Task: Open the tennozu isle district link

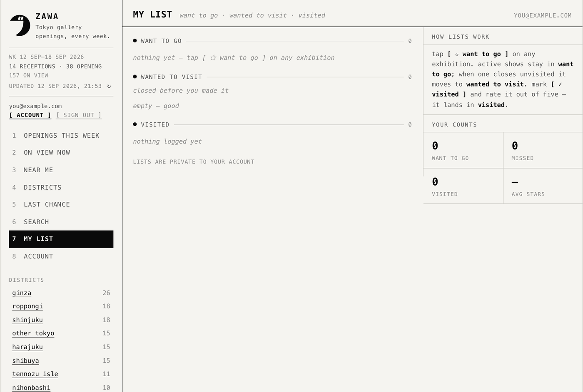Action: (x=35, y=374)
